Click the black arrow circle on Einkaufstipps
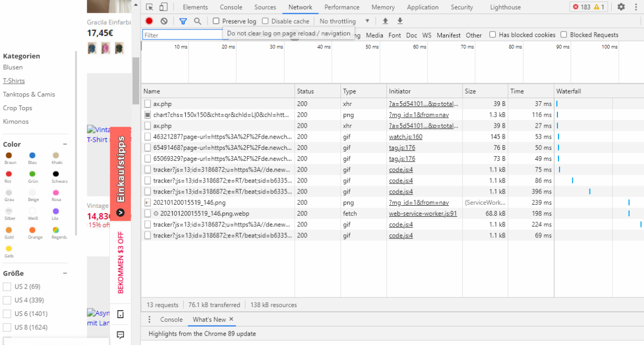 120,213
